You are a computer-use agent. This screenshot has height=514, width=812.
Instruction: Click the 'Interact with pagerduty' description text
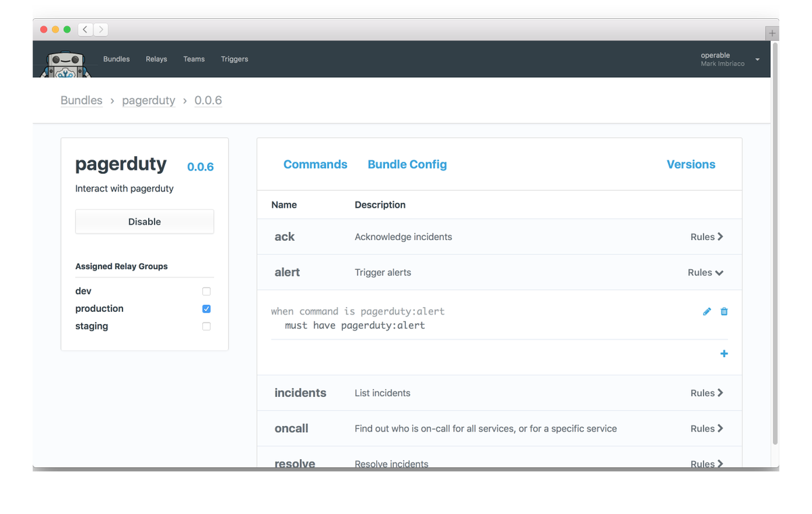tap(125, 189)
